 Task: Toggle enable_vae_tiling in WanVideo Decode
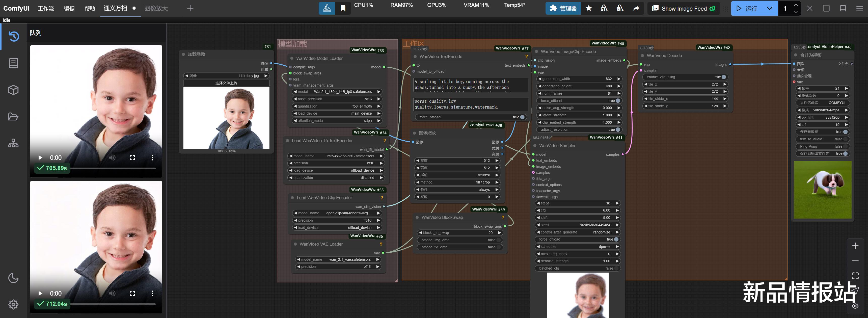[723, 77]
